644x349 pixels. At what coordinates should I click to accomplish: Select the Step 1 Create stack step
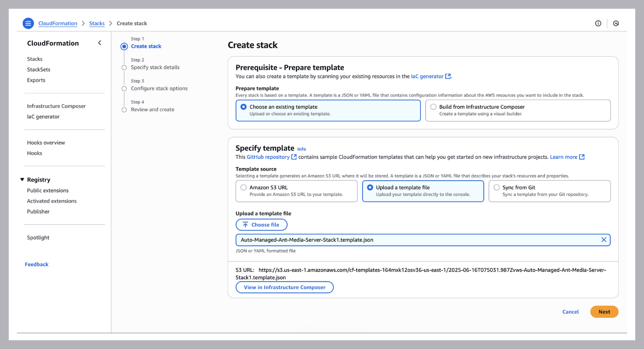(x=146, y=46)
